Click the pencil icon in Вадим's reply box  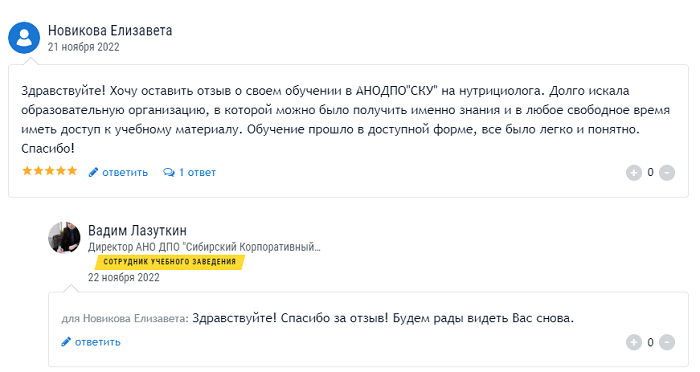[x=66, y=342]
